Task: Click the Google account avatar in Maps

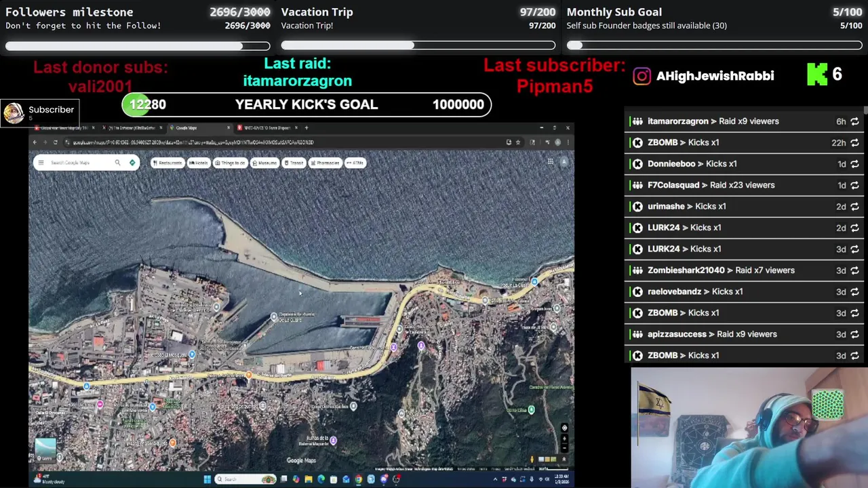Action: 564,163
